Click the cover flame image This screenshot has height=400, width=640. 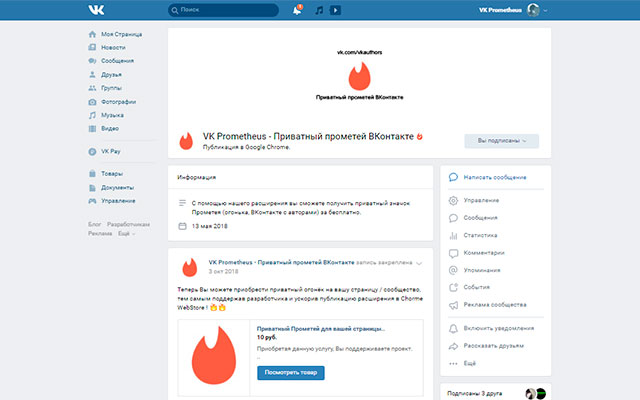(x=359, y=76)
